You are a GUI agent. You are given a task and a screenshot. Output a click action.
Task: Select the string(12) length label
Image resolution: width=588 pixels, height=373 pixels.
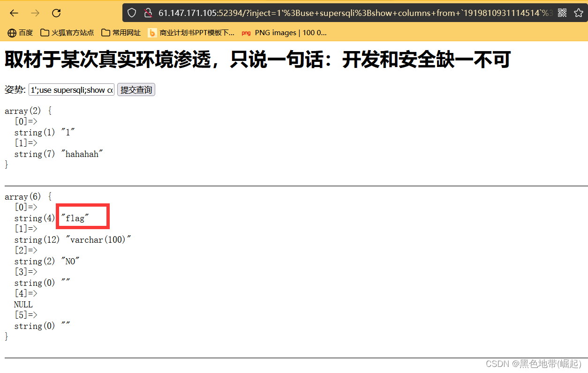[x=37, y=240]
